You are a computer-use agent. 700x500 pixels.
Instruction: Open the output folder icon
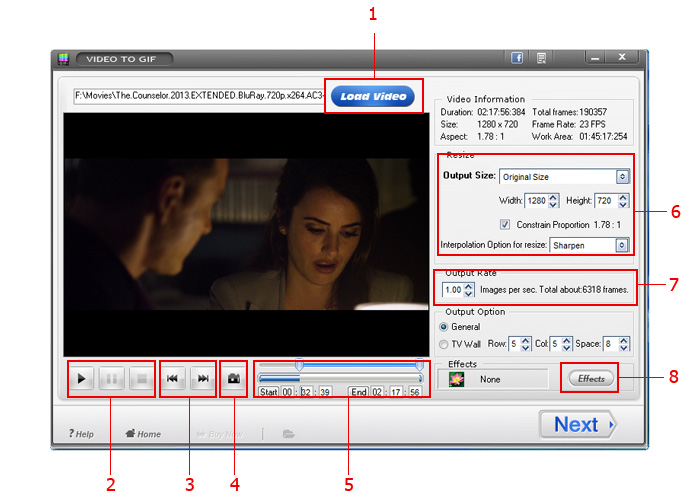(x=288, y=434)
